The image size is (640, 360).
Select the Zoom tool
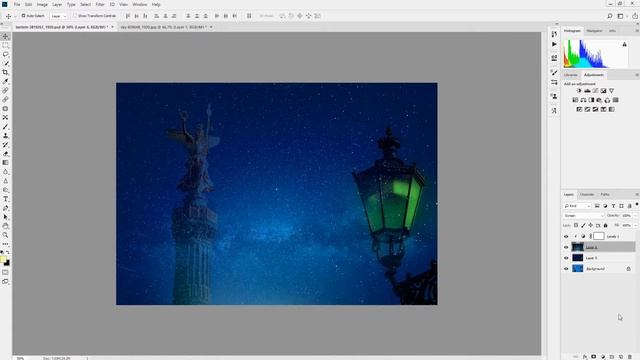[x=5, y=235]
